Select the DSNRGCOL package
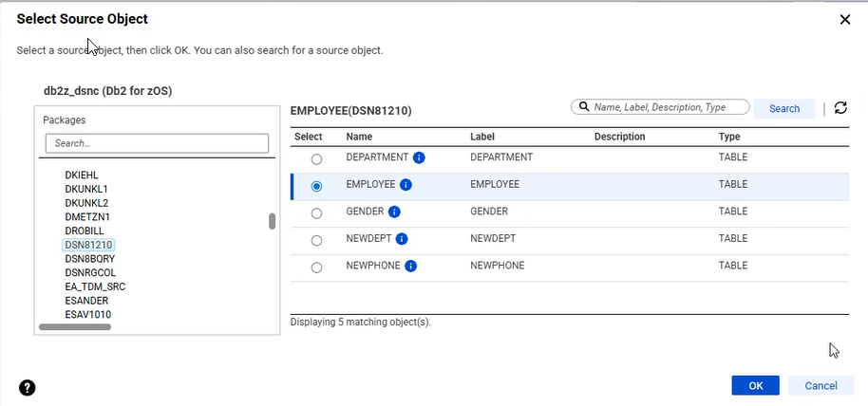This screenshot has width=868, height=406. coord(90,272)
